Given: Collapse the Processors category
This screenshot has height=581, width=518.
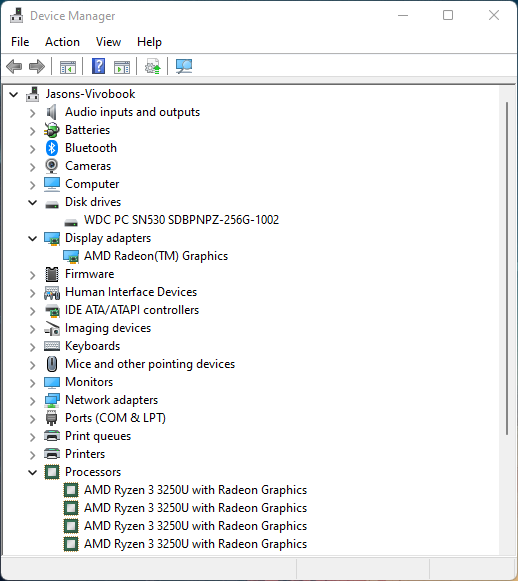Looking at the screenshot, I should click(33, 472).
